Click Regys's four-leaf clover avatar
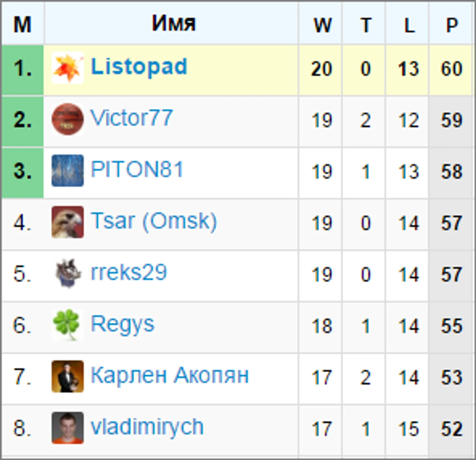 (67, 325)
